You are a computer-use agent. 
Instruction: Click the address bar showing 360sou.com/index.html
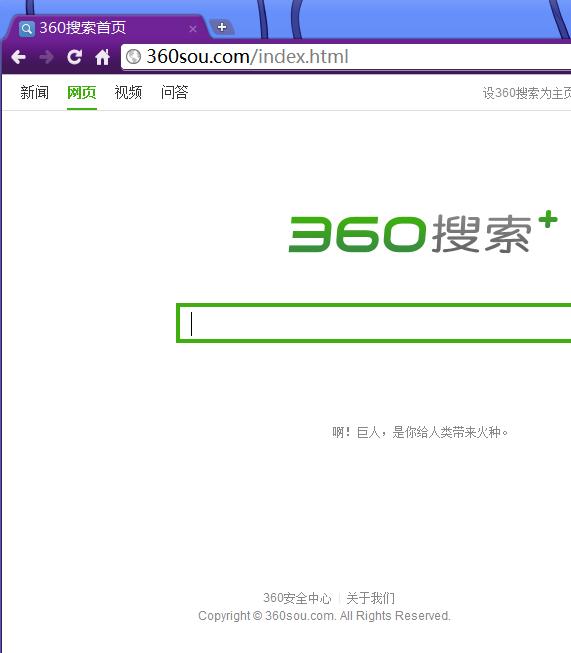[x=348, y=57]
